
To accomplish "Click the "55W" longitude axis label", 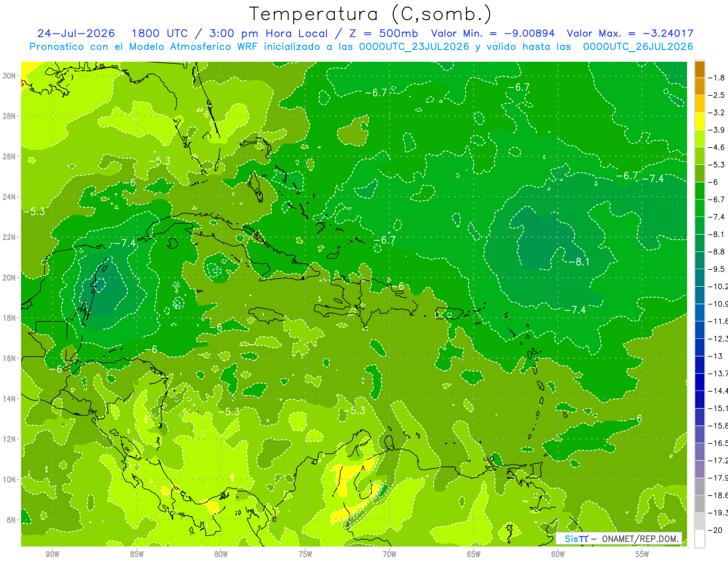I will 642,554.
